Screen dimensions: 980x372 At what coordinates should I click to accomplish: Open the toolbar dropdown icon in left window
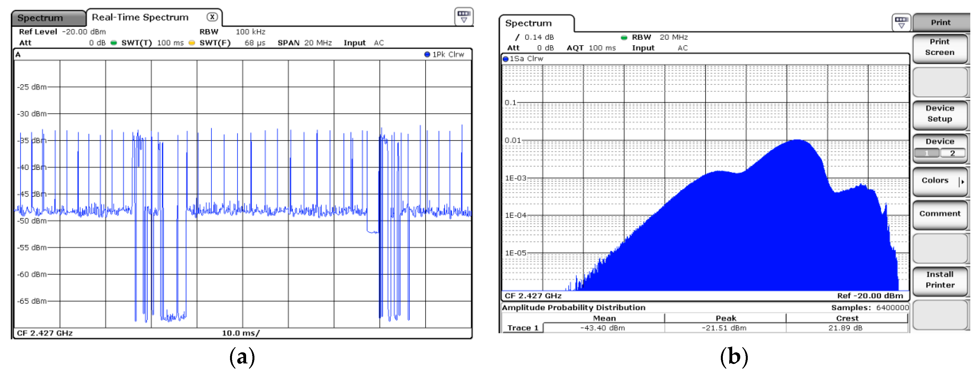tap(464, 16)
